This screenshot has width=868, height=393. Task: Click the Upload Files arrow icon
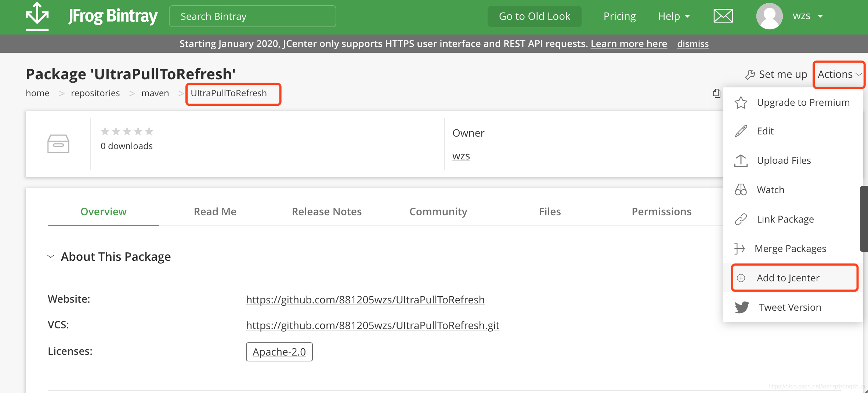tap(741, 161)
